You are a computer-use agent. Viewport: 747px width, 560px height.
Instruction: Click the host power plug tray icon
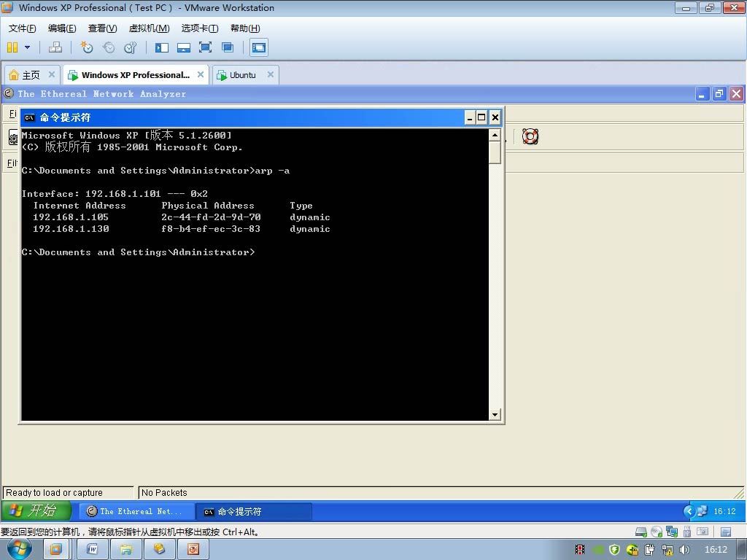[x=650, y=550]
